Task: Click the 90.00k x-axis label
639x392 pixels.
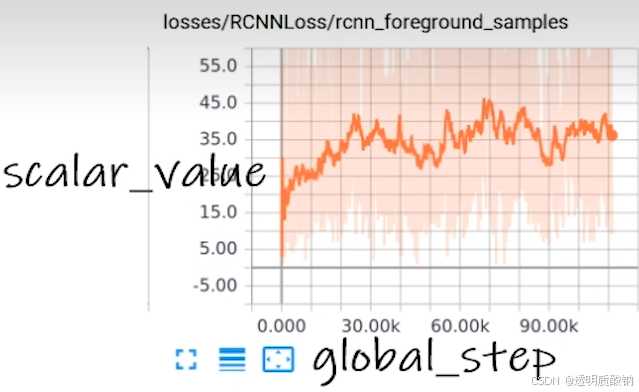Action: 549,326
